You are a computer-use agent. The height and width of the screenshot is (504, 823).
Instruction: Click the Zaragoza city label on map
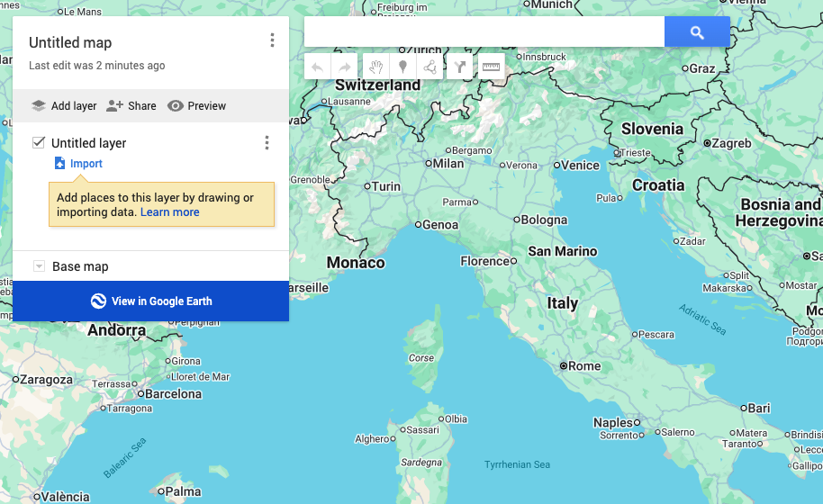(x=46, y=380)
